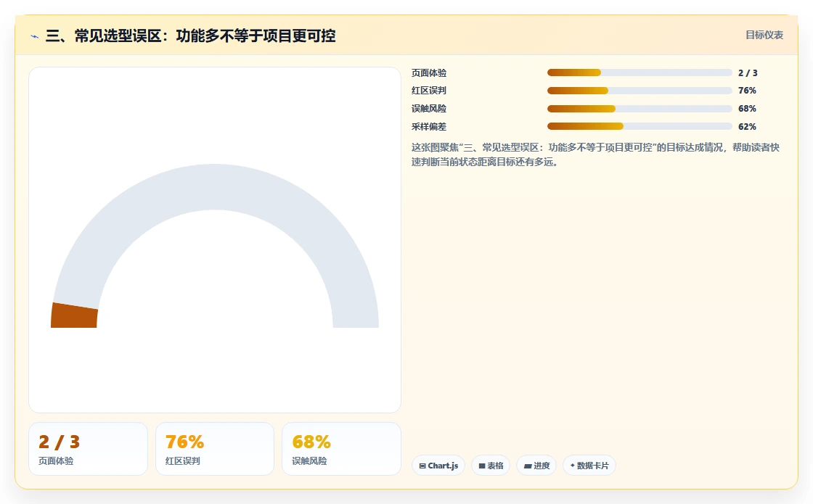This screenshot has height=504, width=813.
Task: Click the 76% value beside the progress bar
Action: point(747,91)
